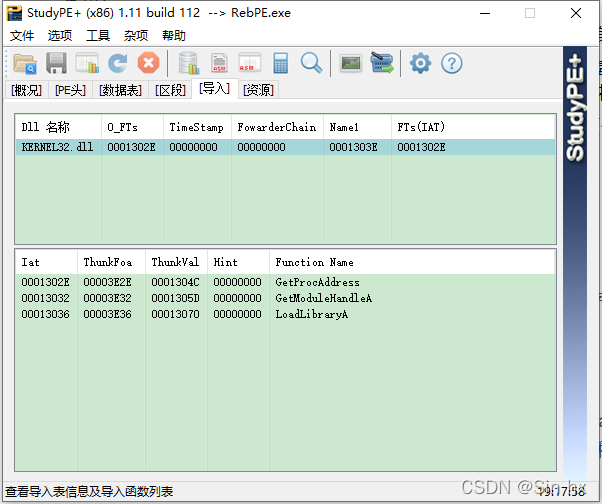The width and height of the screenshot is (602, 504).
Task: Click the StudyPE+ title bar app icon
Action: point(14,13)
